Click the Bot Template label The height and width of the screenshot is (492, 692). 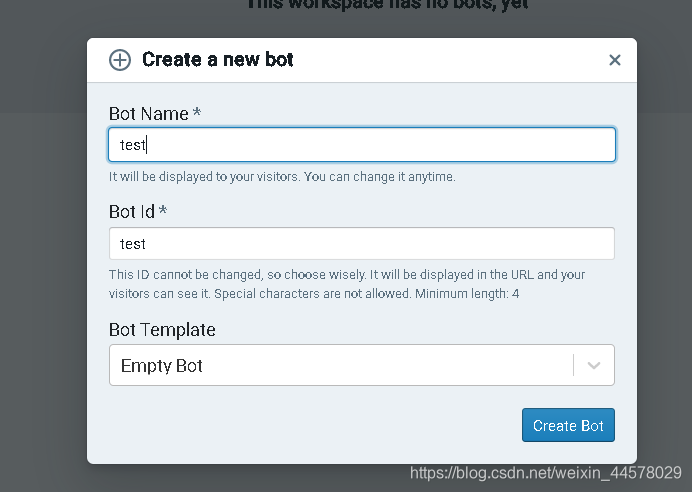click(162, 330)
